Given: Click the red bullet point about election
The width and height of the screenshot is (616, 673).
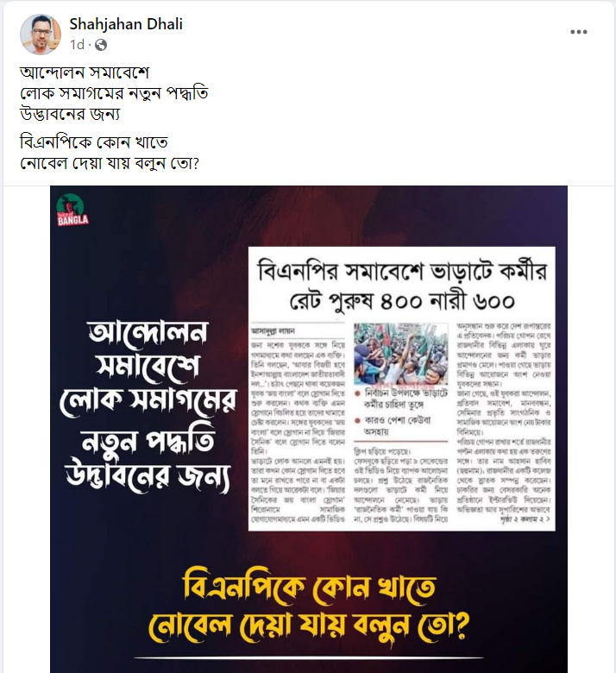Looking at the screenshot, I should pos(357,393).
